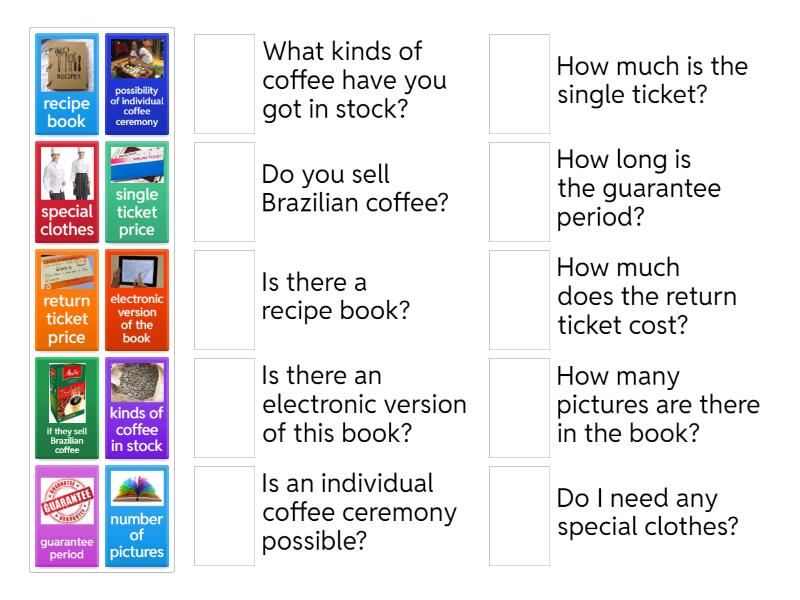Choose the 'kinds of coffee in stock' tile

(137, 408)
